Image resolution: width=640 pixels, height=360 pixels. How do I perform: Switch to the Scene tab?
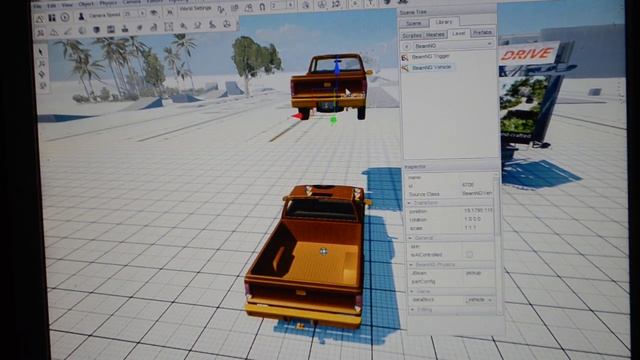point(413,23)
